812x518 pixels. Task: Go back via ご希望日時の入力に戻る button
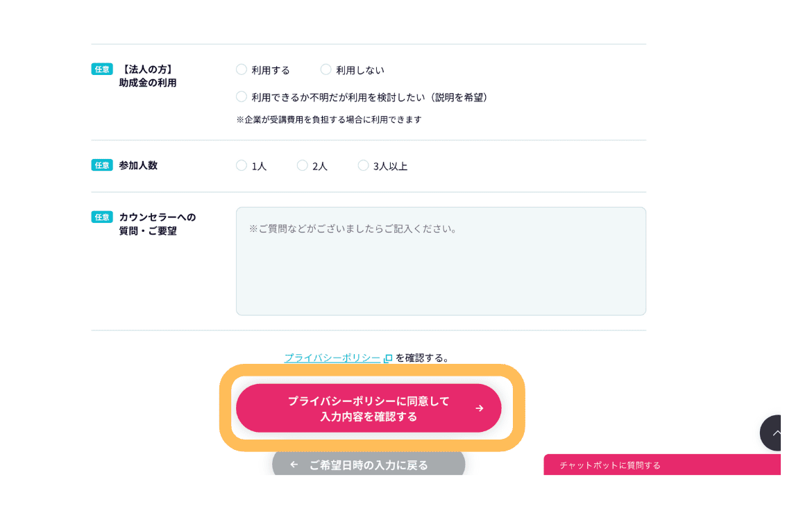tap(369, 465)
